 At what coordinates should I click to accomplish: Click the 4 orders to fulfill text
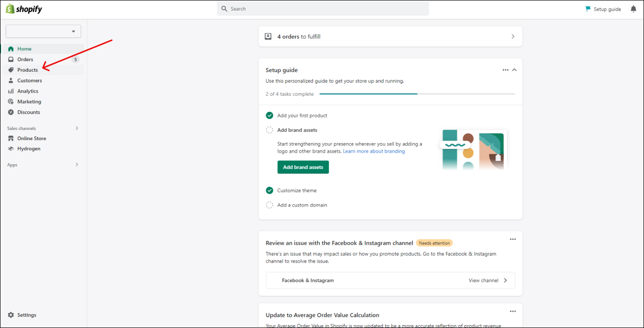tap(299, 37)
